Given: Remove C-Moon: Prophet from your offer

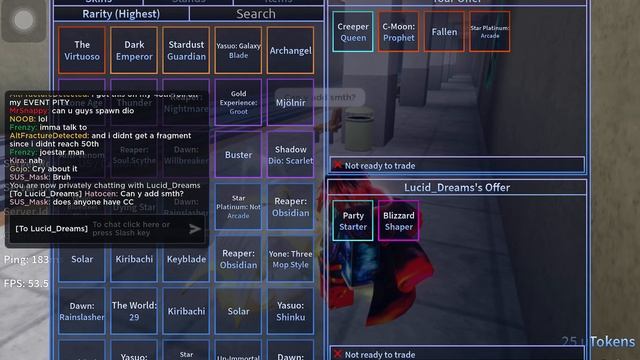Looking at the screenshot, I should (398, 31).
